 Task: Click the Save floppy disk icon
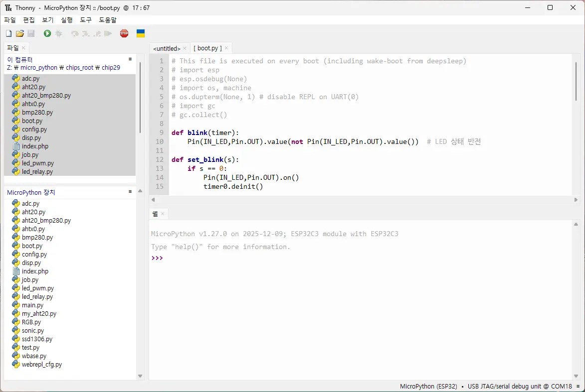point(31,33)
